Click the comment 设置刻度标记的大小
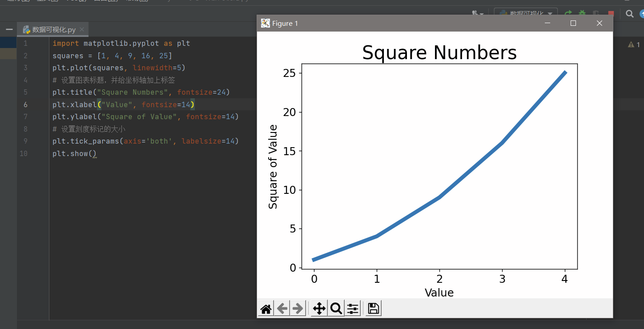 pos(89,129)
